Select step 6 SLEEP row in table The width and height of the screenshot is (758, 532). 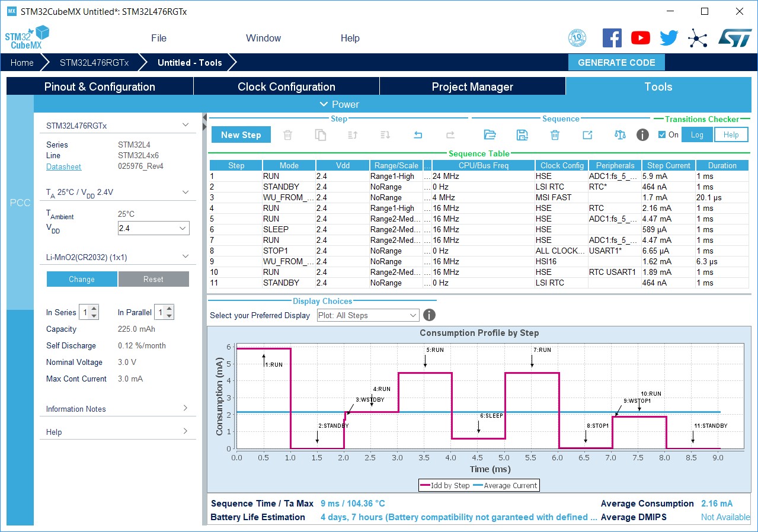pos(479,229)
